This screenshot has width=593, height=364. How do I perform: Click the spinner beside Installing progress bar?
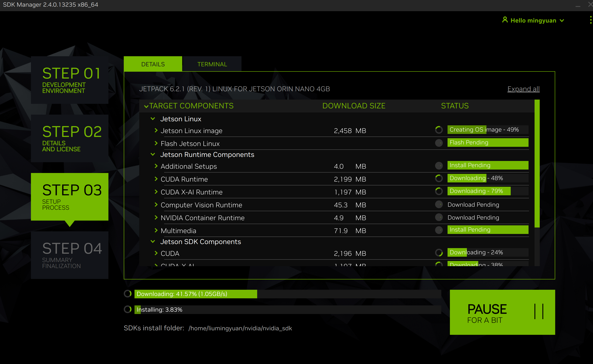click(128, 309)
